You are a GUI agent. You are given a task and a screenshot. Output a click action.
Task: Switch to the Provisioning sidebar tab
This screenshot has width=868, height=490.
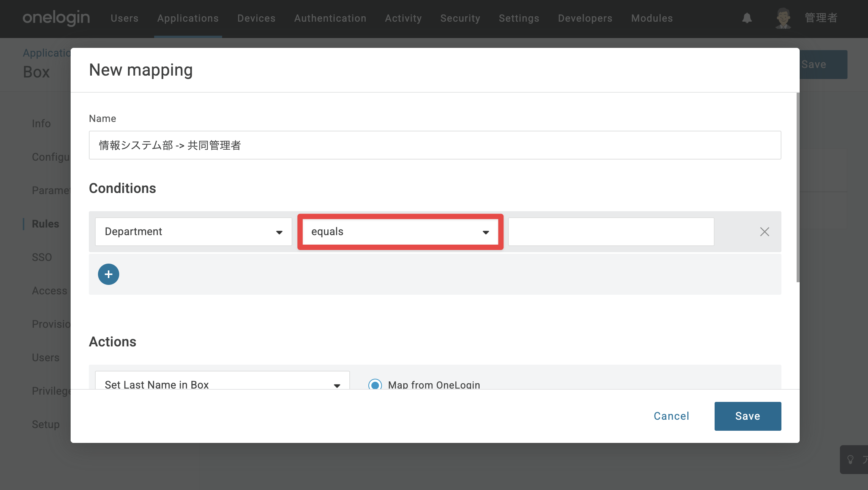[x=51, y=324]
